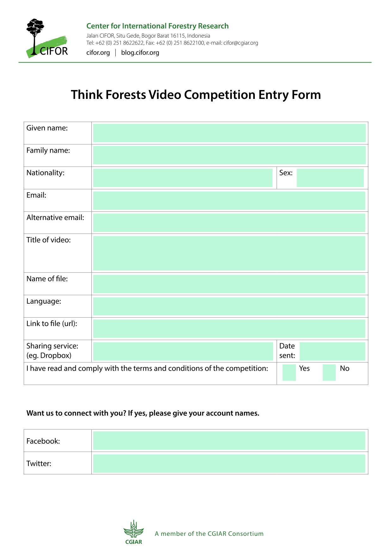Viewport: 392px width, 554px height.
Task: Click the Facebook account field
Action: [229, 441]
